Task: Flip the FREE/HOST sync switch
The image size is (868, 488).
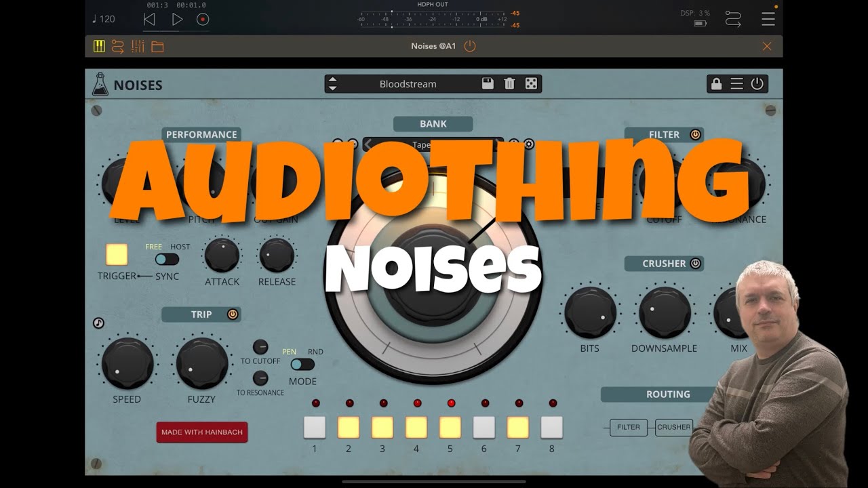Action: click(x=167, y=259)
